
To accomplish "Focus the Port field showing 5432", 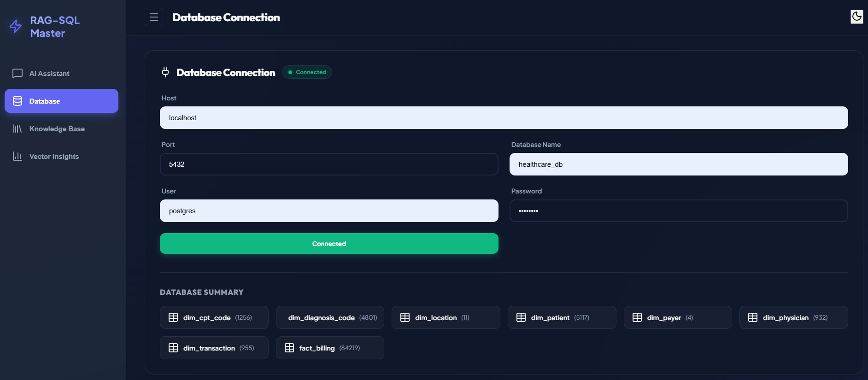I will tap(329, 164).
